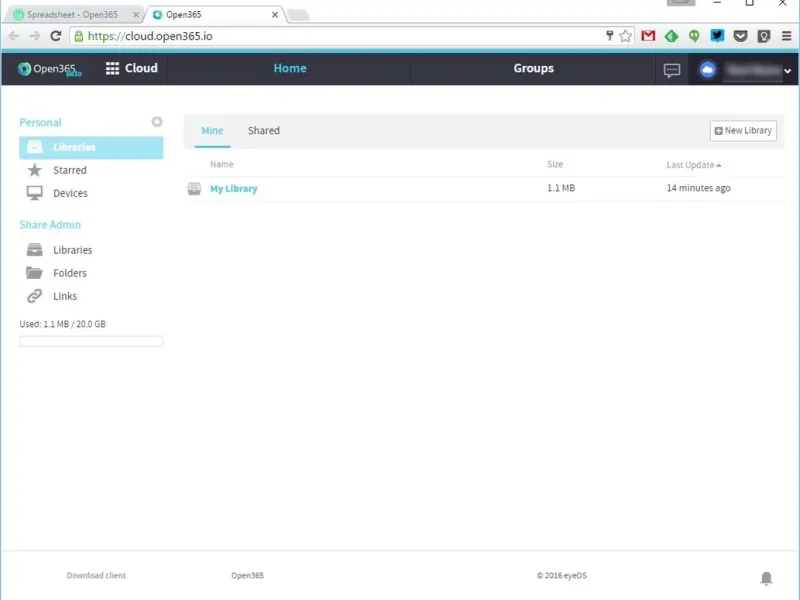This screenshot has height=600, width=800.
Task: Open the Open365 footer link
Action: [x=247, y=576]
